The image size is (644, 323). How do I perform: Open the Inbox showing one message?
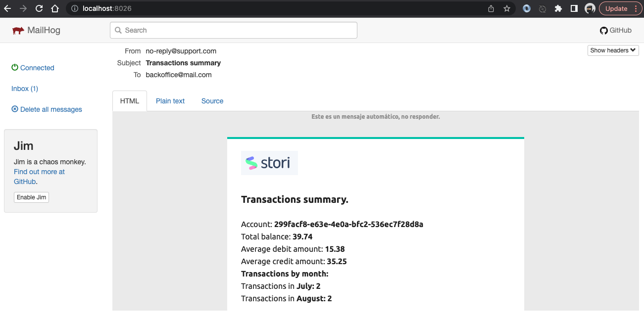tap(24, 88)
